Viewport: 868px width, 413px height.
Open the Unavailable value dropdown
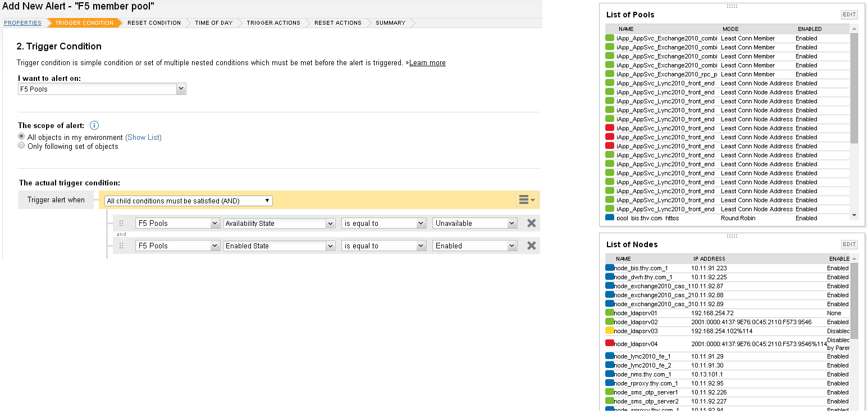(x=475, y=223)
